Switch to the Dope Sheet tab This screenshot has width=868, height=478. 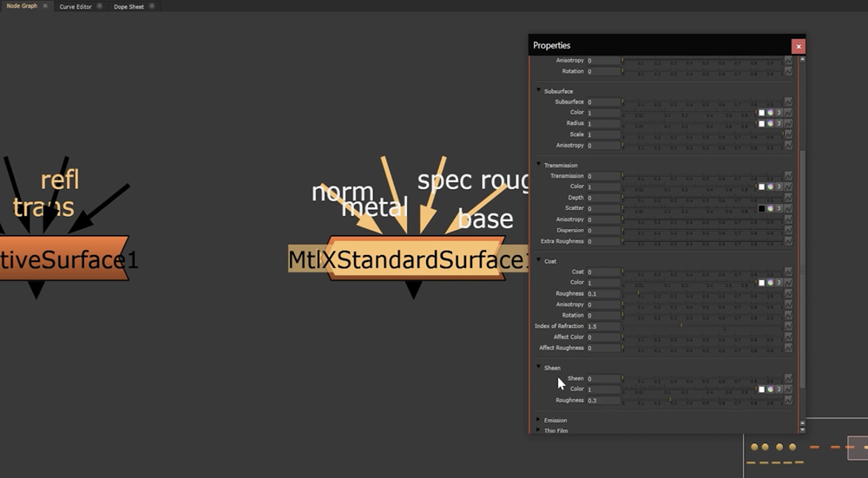point(128,6)
